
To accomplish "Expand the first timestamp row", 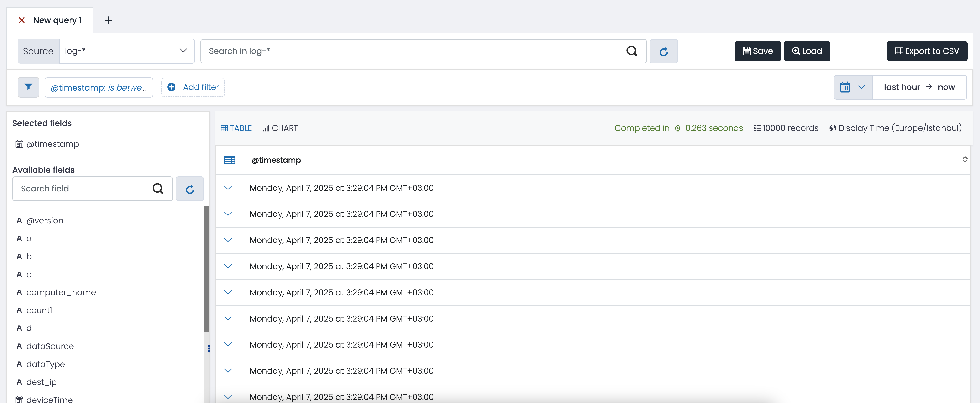I will [x=228, y=188].
